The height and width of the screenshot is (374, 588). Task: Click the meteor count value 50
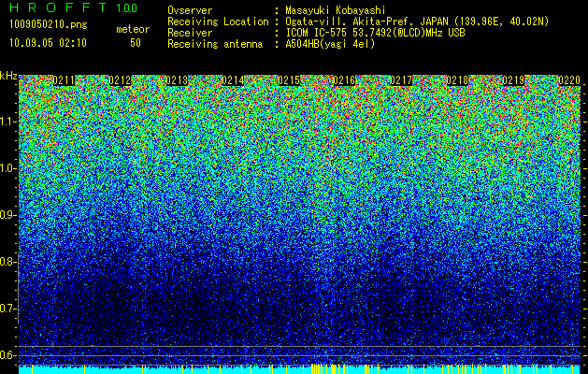(136, 43)
